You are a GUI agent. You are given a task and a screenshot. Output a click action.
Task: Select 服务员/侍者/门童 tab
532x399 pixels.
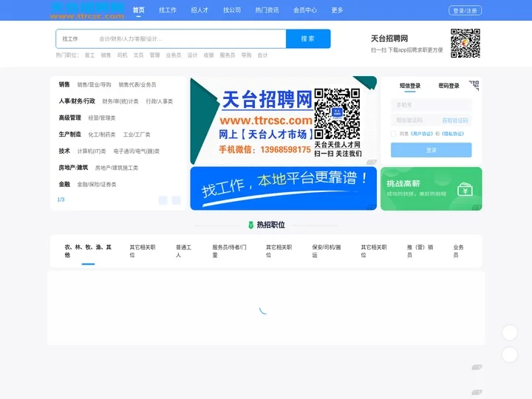[x=229, y=251]
